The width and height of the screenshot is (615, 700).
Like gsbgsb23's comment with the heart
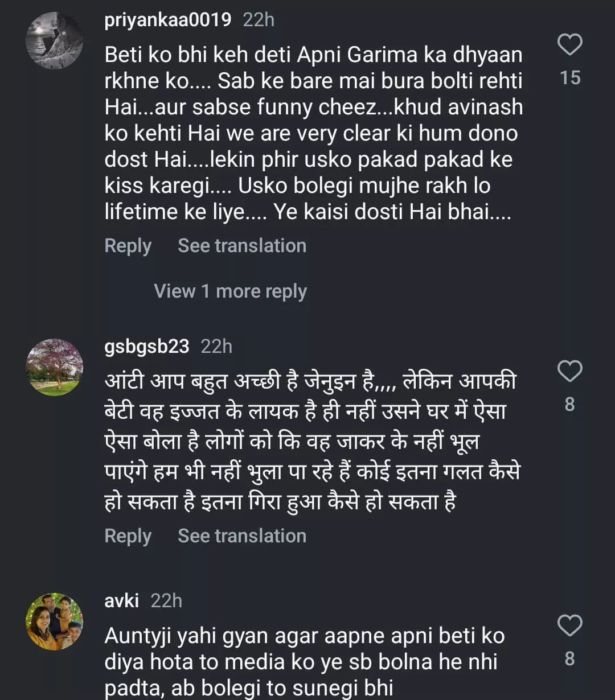pos(569,372)
